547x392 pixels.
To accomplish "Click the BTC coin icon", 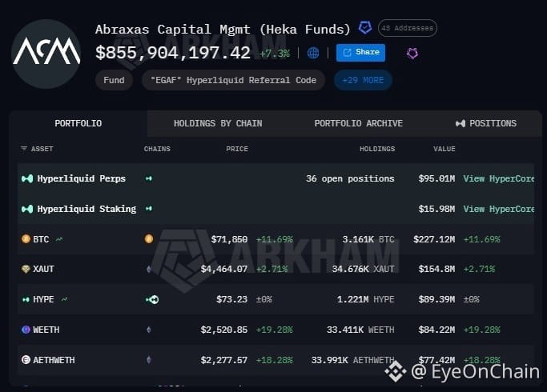I will pos(26,239).
